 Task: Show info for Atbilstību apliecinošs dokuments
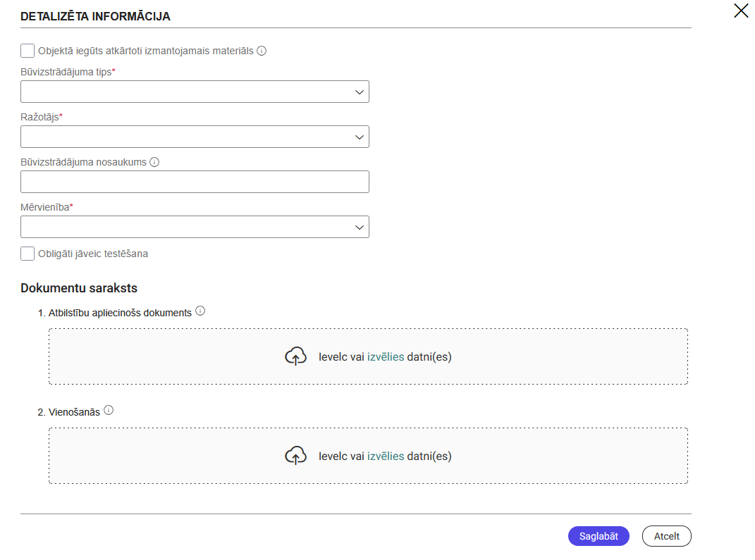pyautogui.click(x=200, y=311)
